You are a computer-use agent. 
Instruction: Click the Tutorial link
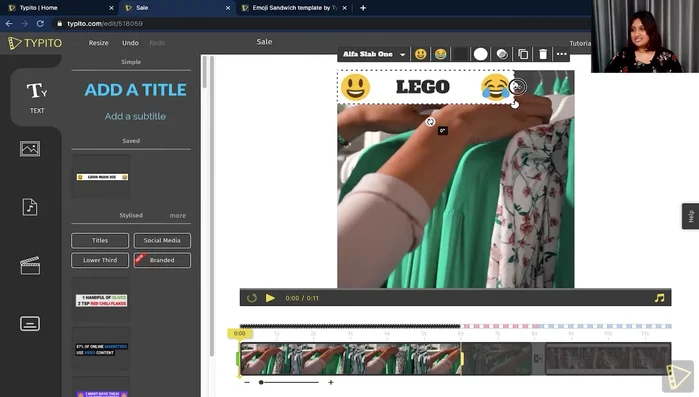pyautogui.click(x=580, y=43)
